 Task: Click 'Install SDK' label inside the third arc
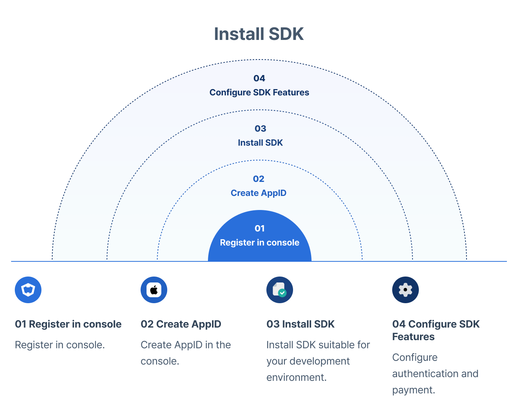point(260,143)
